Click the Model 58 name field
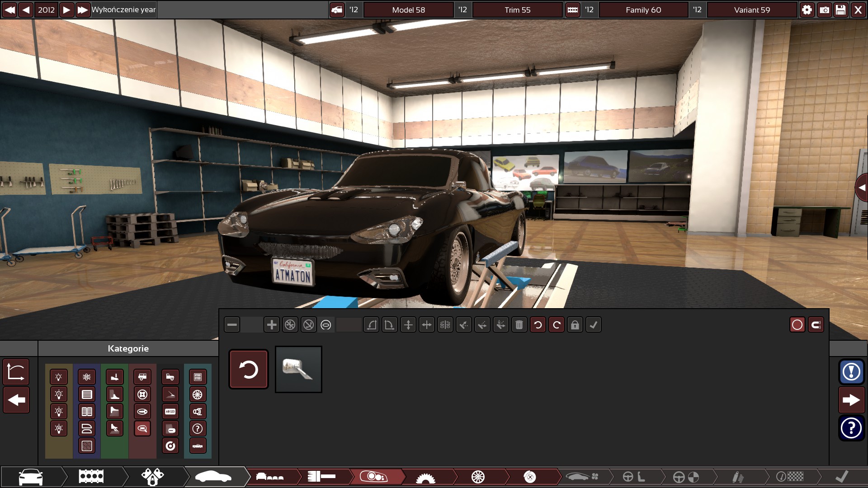This screenshot has height=488, width=868. (409, 9)
